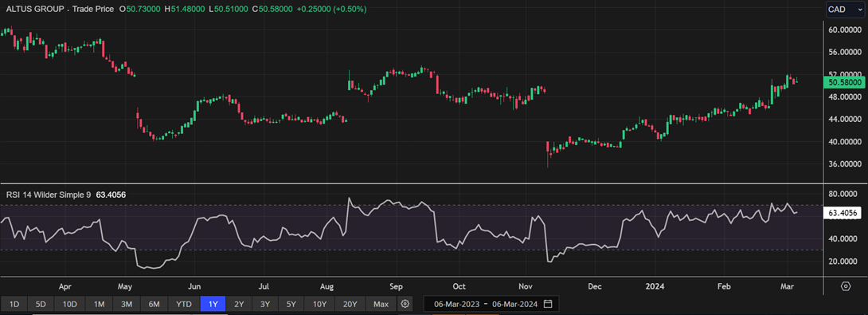The image size is (868, 315).
Task: Click the 06-Mar-2024 end date
Action: (515, 304)
